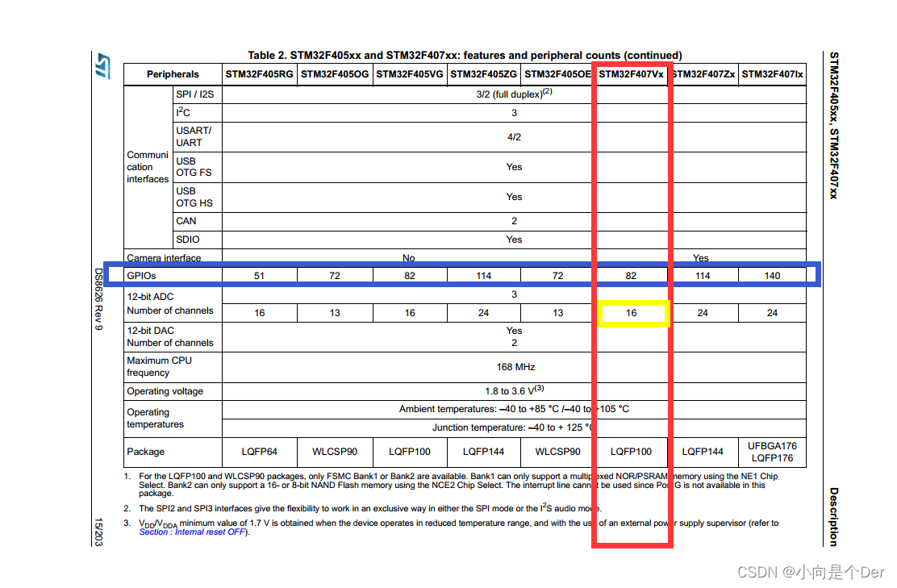Viewport: 897px width, 588px height.
Task: Click the 'GPIOs' row label
Action: 141,276
